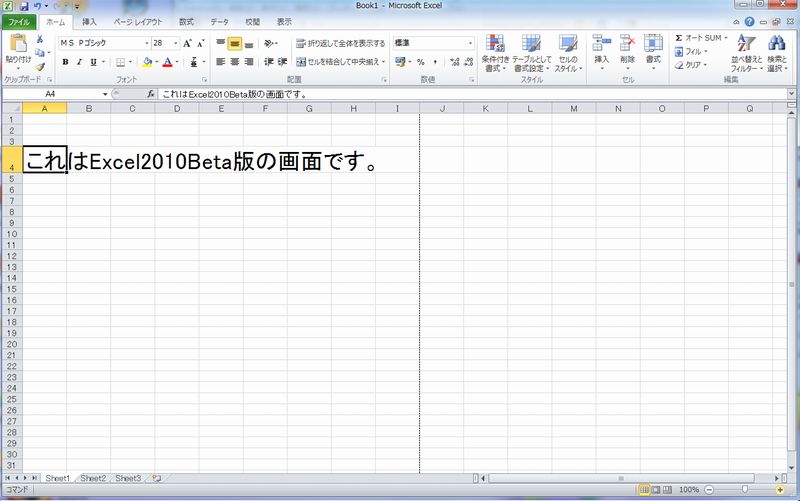Toggle top vertical alignment
Image resolution: width=800 pixels, height=501 pixels.
[220, 43]
